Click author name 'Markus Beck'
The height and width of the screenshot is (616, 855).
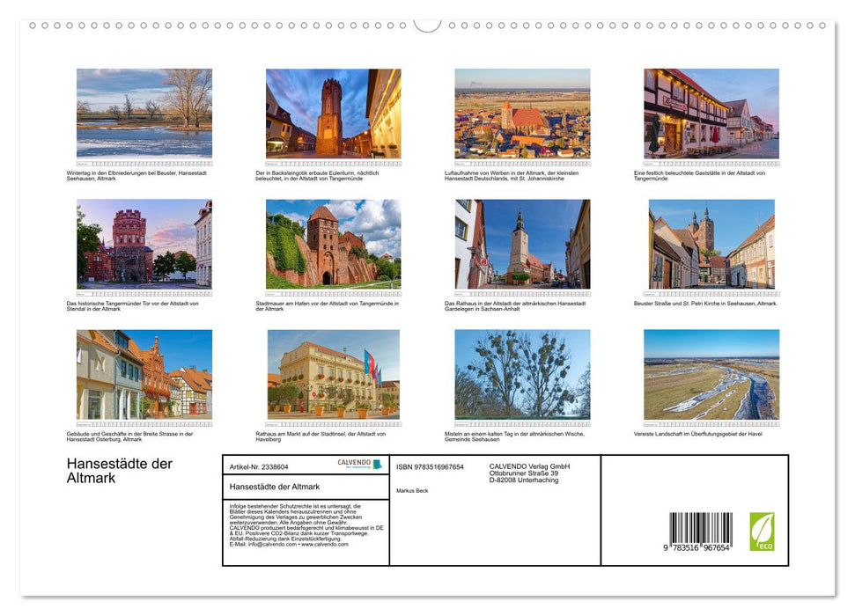click(412, 491)
